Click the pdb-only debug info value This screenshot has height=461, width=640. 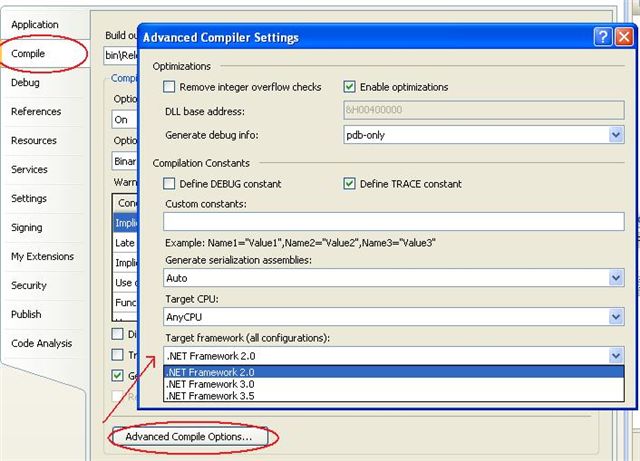pos(365,135)
